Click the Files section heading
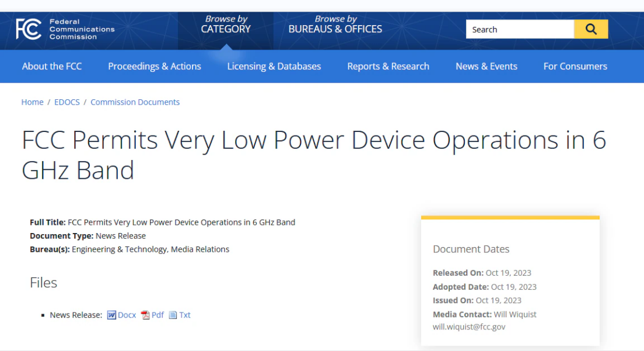The width and height of the screenshot is (644, 351). pos(43,283)
